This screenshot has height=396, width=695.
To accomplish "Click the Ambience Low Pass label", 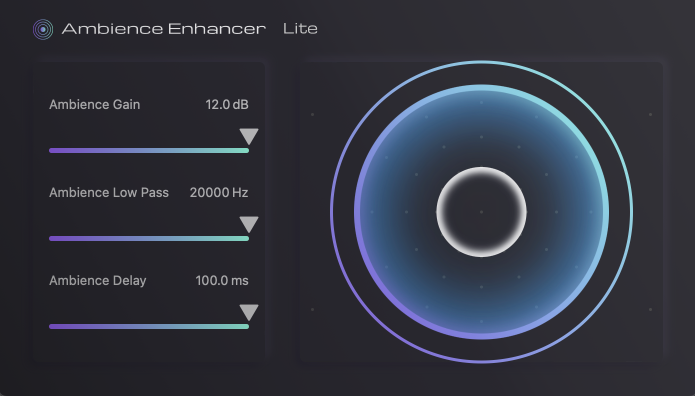I will tap(109, 192).
